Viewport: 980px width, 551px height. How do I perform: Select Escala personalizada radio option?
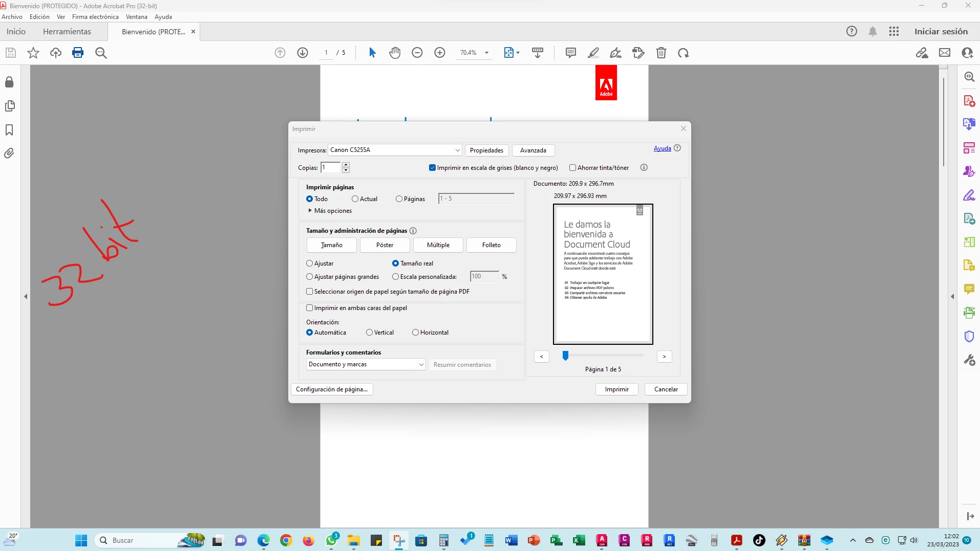(395, 277)
